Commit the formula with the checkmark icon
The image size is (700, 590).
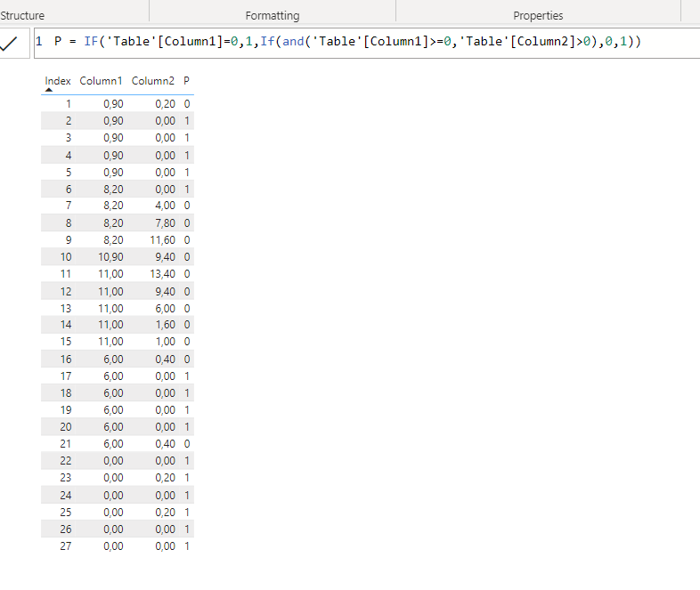(x=9, y=44)
